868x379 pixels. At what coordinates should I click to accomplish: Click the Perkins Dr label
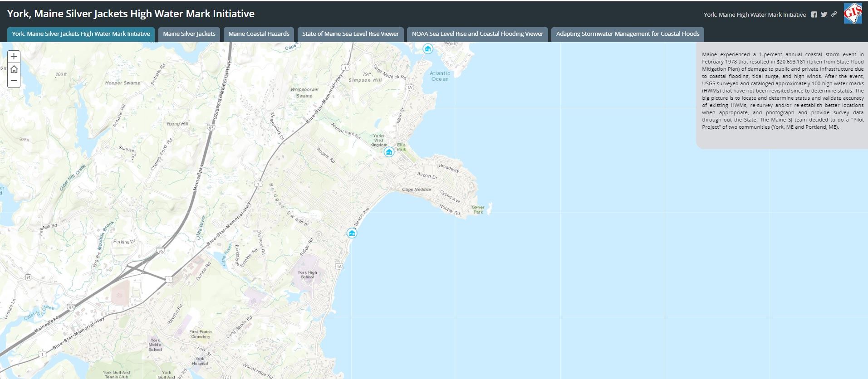click(x=124, y=242)
